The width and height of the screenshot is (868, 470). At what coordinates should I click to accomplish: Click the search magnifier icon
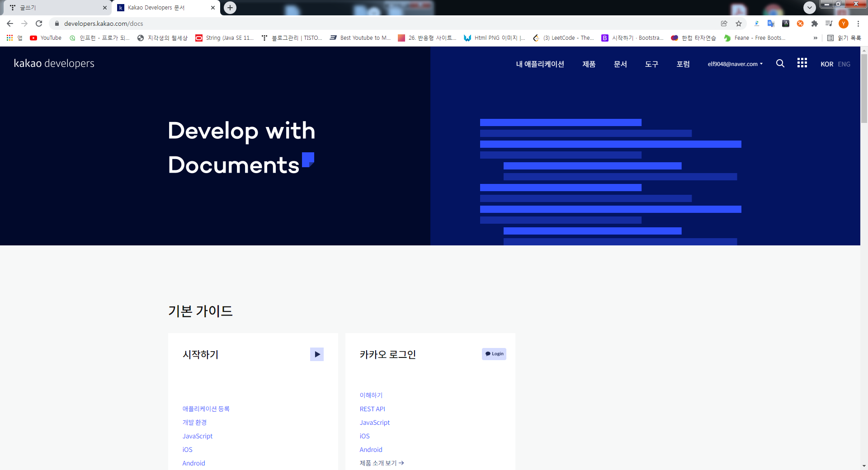[780, 63]
